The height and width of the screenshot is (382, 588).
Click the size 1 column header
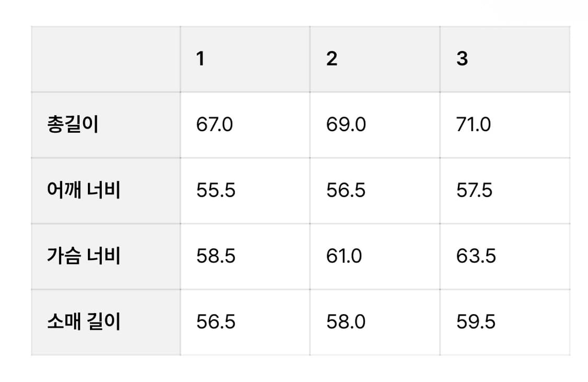pos(201,59)
